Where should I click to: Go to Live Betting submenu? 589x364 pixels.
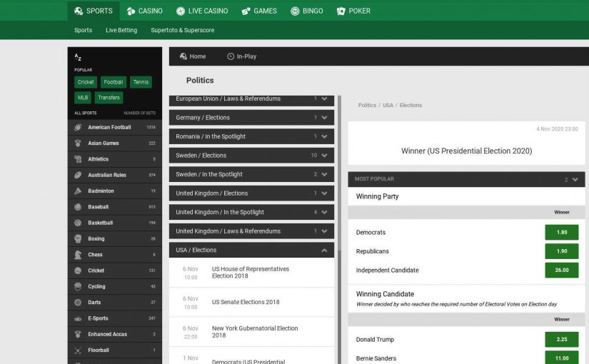(121, 31)
